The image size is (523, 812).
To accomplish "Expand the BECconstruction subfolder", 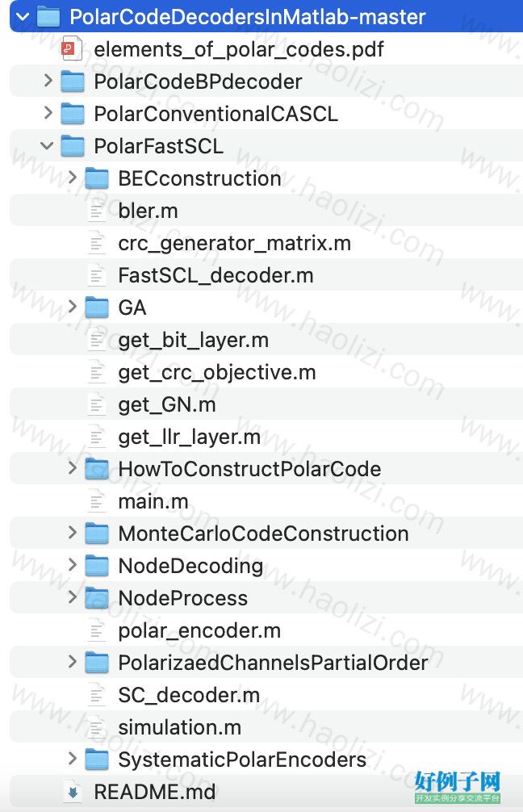I will pyautogui.click(x=73, y=178).
